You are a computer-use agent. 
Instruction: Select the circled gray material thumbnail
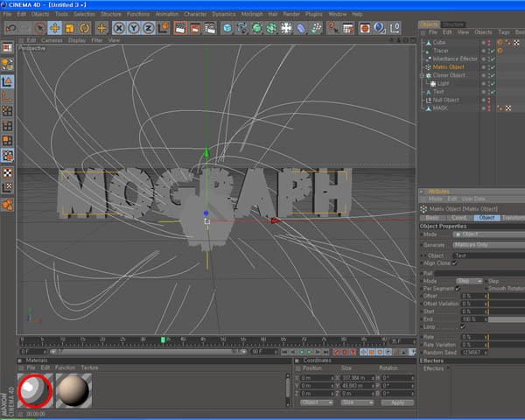[x=35, y=390]
